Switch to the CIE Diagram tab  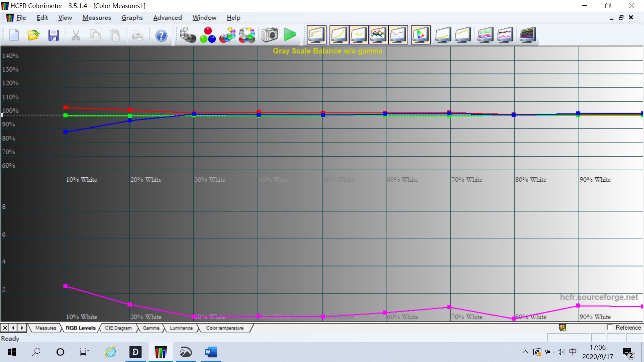click(x=118, y=328)
